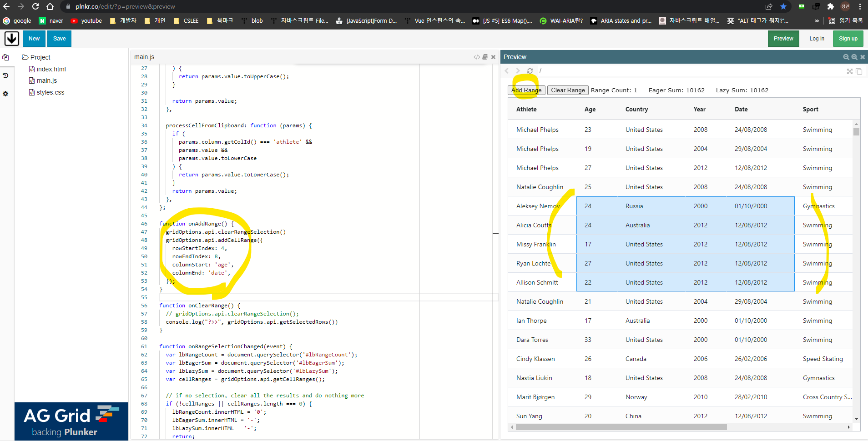The image size is (868, 441).
Task: Go back in preview navigation
Action: pos(506,70)
